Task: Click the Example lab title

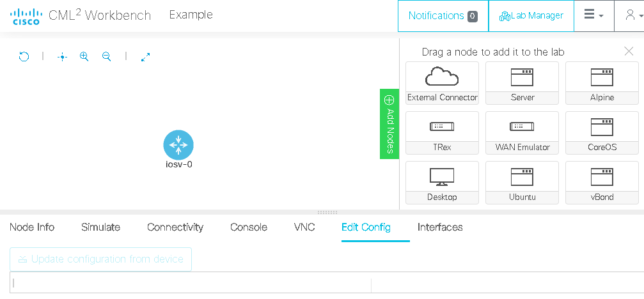Action: click(191, 15)
